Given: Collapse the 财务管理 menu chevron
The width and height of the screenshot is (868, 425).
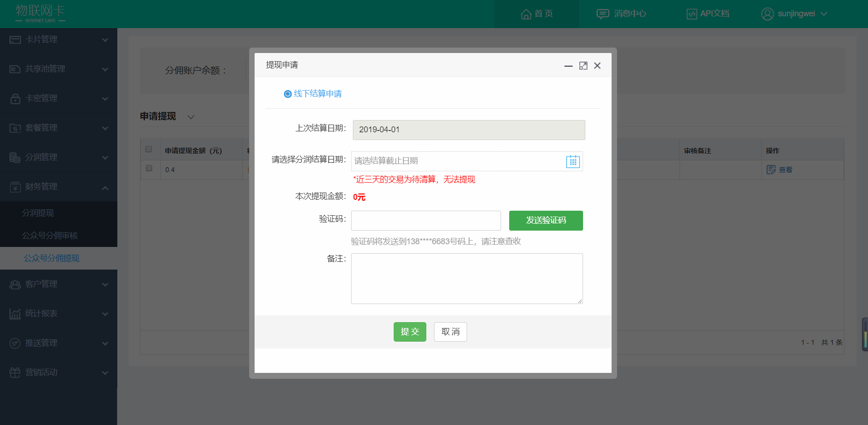Looking at the screenshot, I should pos(105,188).
